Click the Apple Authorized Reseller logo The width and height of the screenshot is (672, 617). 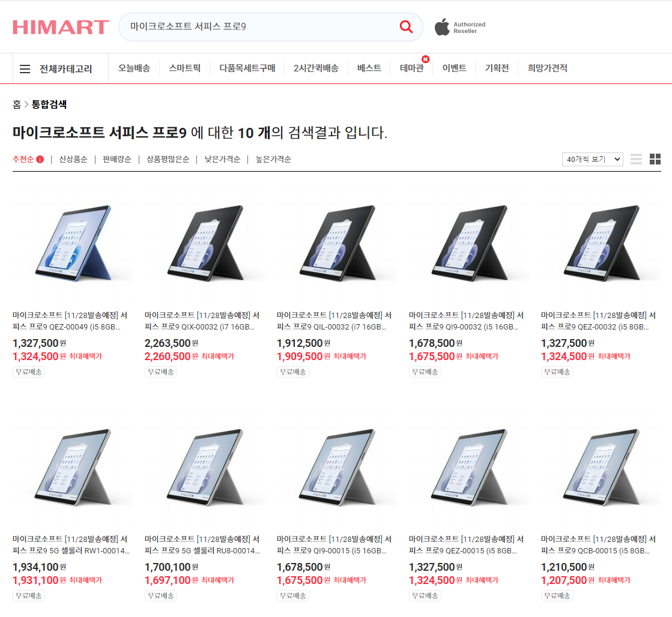point(460,28)
